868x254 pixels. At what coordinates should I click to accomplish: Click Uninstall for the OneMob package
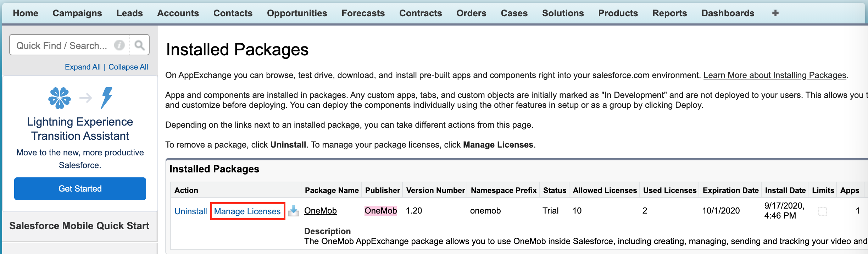tap(191, 211)
